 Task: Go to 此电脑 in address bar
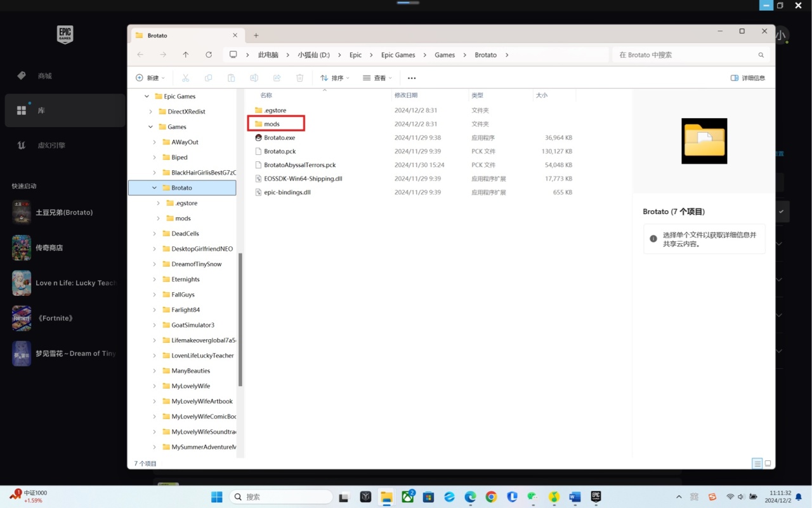click(268, 55)
